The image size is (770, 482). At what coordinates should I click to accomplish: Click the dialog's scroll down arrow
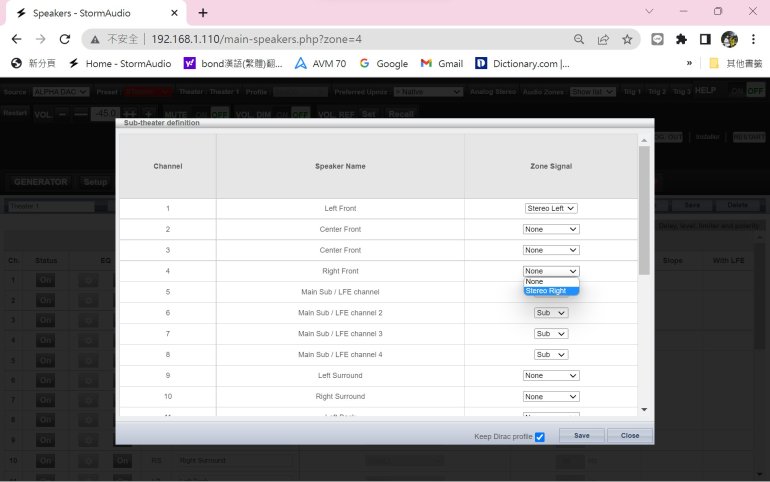(x=644, y=409)
